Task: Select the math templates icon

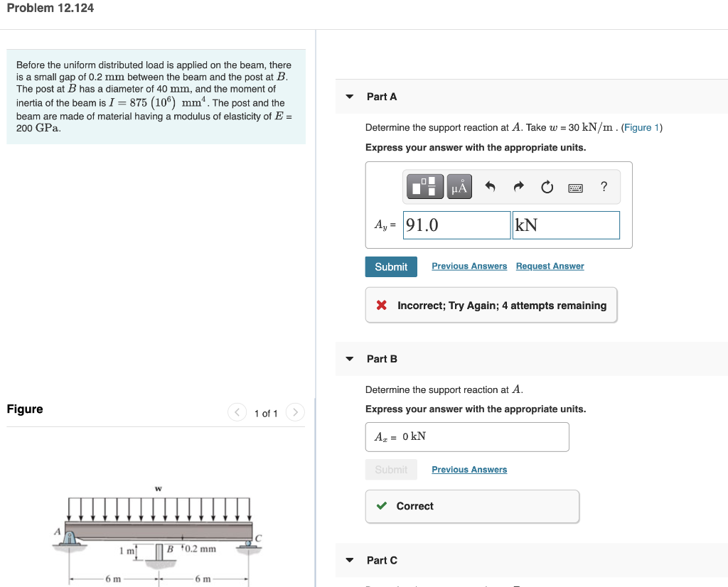Action: (424, 186)
